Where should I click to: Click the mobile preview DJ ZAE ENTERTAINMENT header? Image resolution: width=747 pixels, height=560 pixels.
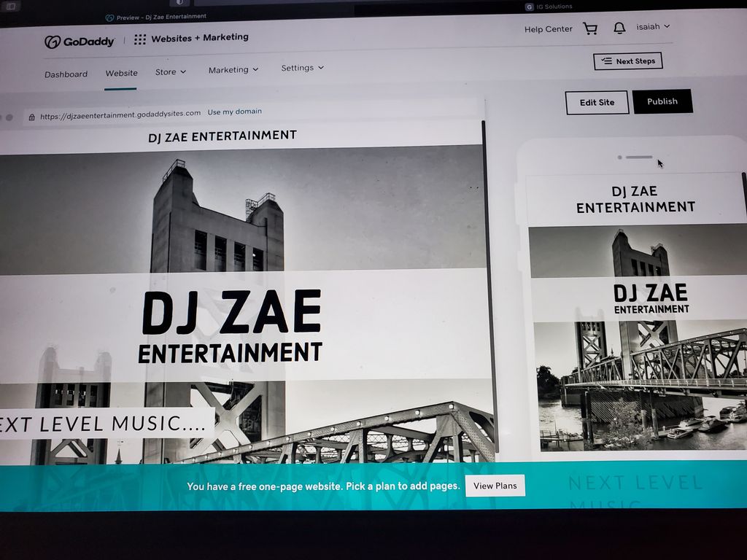coord(635,199)
